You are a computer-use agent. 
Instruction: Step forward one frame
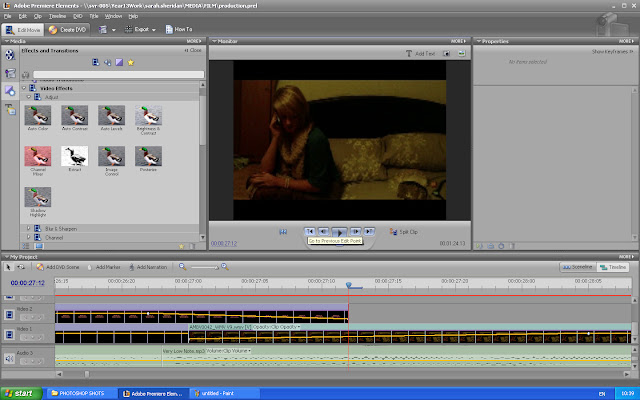(356, 231)
